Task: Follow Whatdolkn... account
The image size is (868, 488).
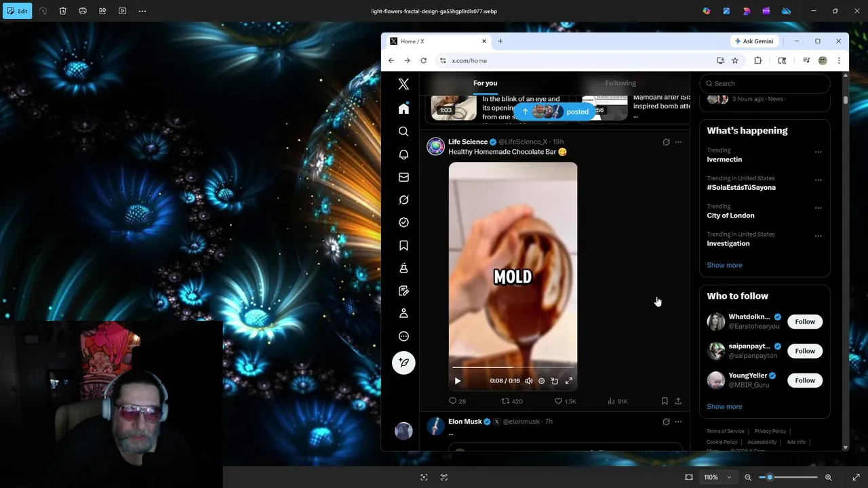Action: [x=805, y=322]
